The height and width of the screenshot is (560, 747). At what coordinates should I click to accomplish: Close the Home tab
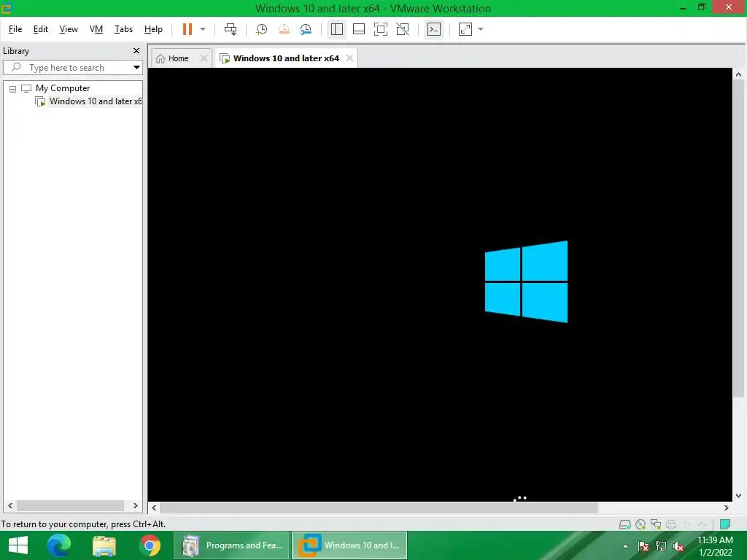(204, 58)
